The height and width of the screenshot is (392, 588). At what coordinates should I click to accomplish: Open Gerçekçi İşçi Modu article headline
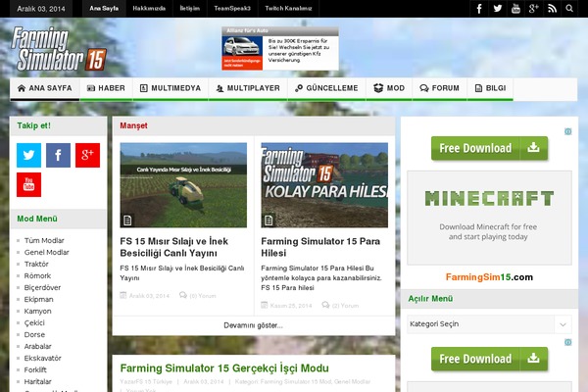[x=224, y=368]
